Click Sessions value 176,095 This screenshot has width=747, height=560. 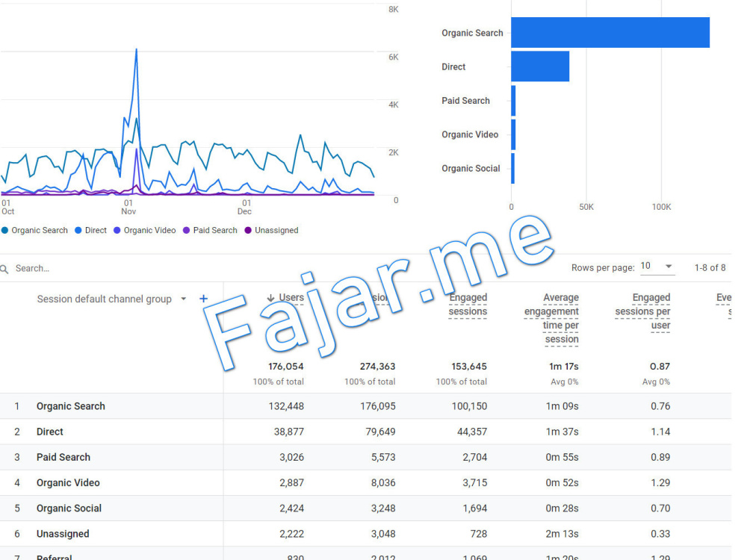(378, 406)
